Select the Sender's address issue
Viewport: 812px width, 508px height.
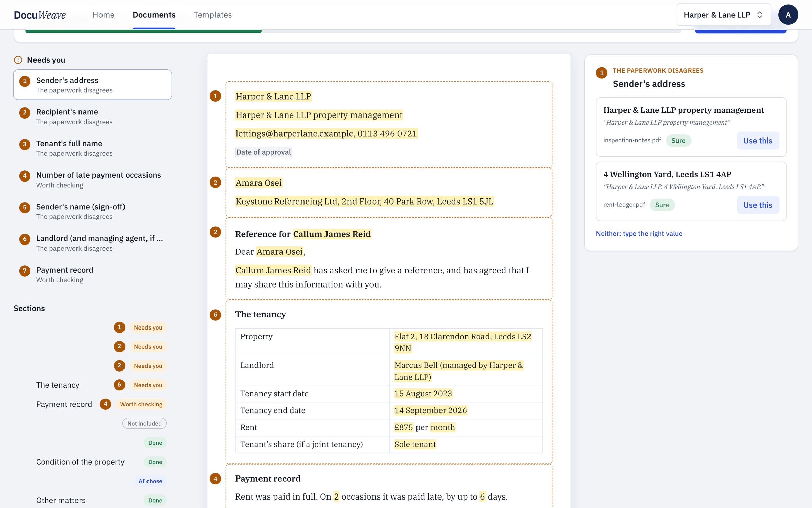click(x=92, y=85)
